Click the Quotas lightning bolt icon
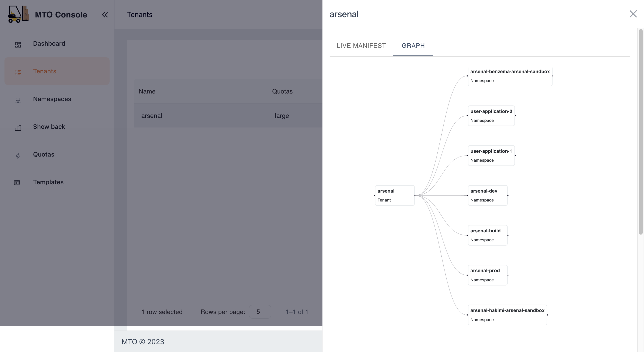This screenshot has height=352, width=644. click(18, 155)
